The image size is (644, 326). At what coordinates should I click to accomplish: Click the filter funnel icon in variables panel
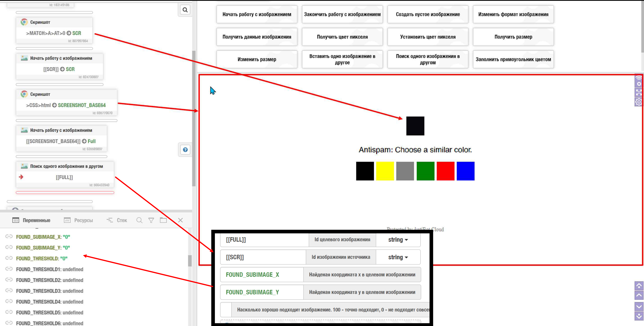click(x=151, y=220)
